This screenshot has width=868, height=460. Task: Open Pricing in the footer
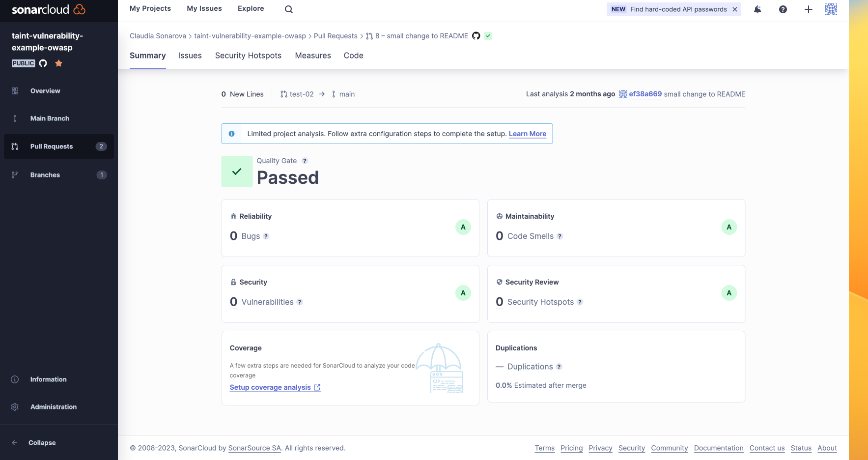pyautogui.click(x=572, y=448)
